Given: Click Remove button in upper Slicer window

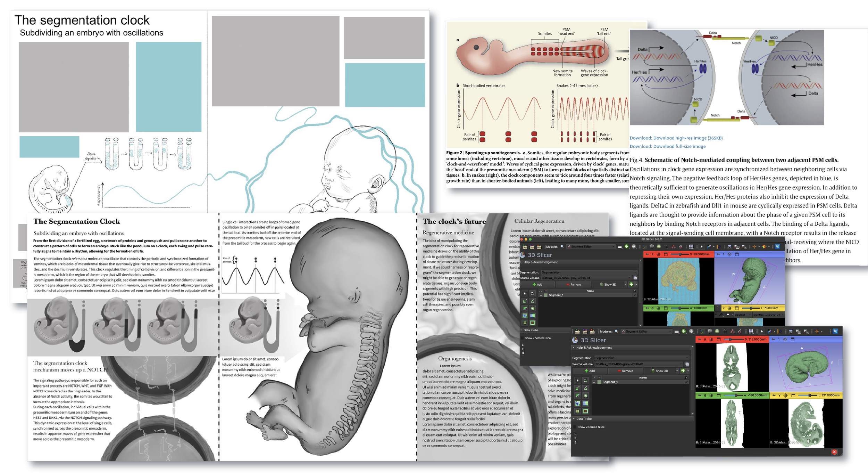Looking at the screenshot, I should 573,284.
